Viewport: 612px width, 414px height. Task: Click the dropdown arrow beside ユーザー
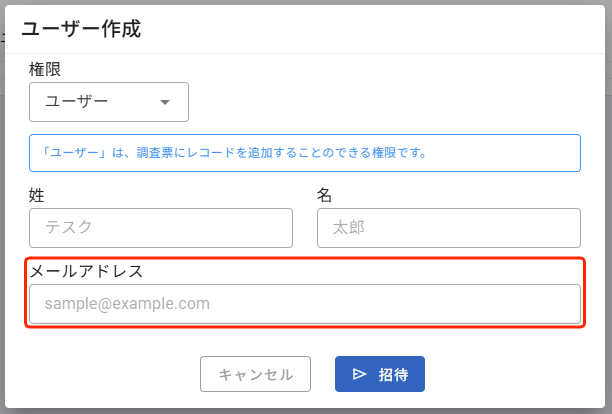point(165,102)
